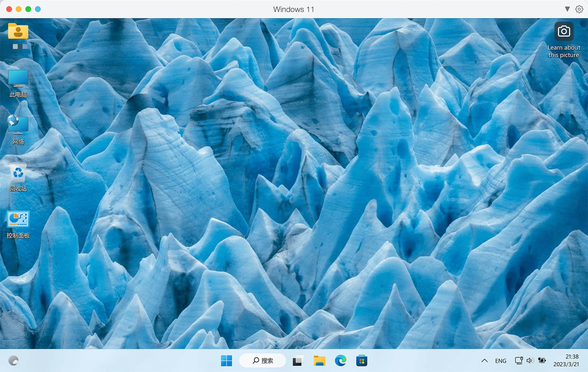Expand hidden system tray icons chevron
Image resolution: width=588 pixels, height=372 pixels.
point(484,361)
